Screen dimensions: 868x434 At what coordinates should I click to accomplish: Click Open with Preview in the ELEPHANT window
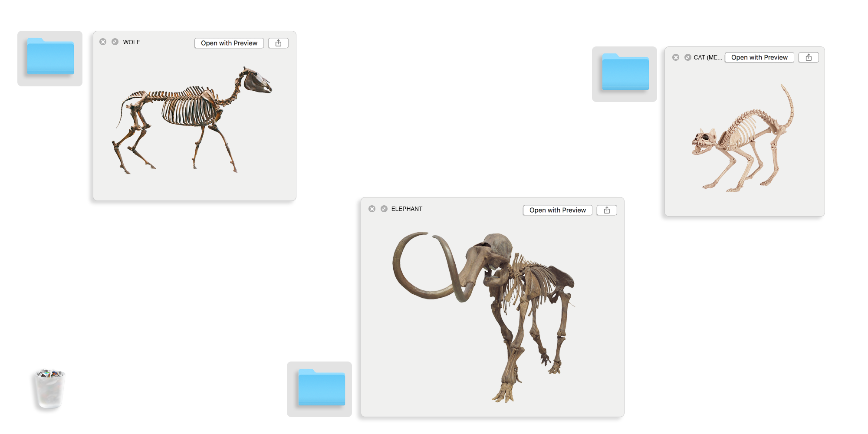tap(558, 210)
